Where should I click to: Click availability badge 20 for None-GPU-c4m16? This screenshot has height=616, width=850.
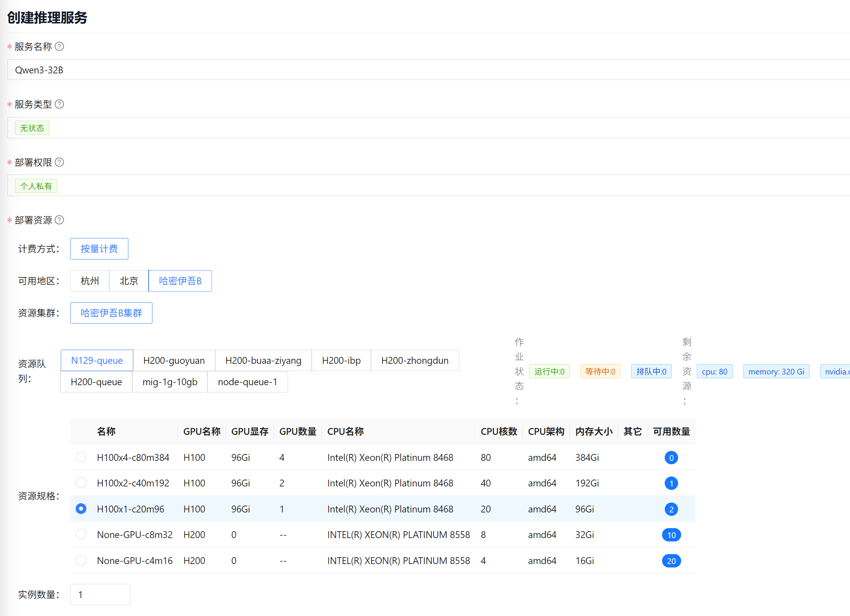671,561
